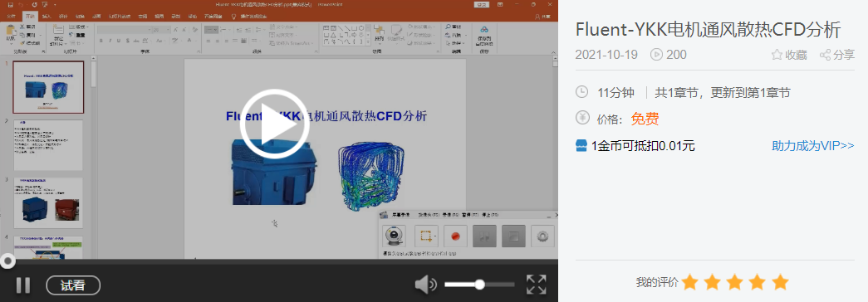Viewport: 868px width, 302px height.
Task: Click the 免费 price label
Action: coord(645,119)
